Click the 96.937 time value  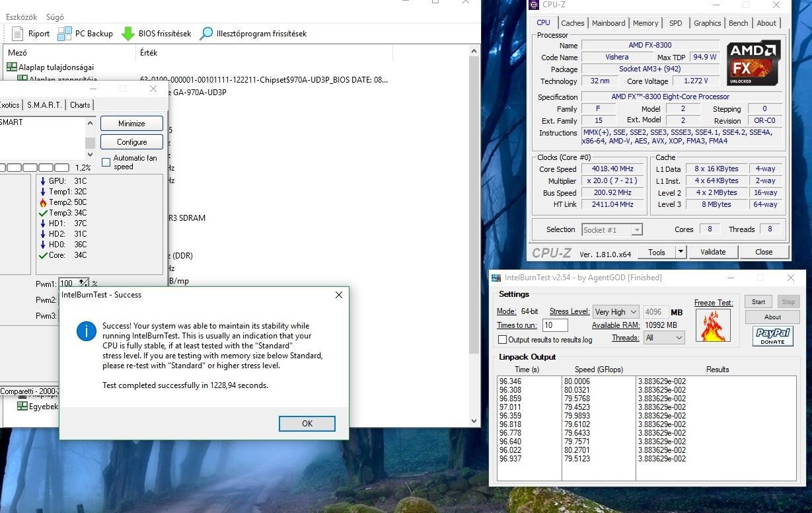(510, 459)
